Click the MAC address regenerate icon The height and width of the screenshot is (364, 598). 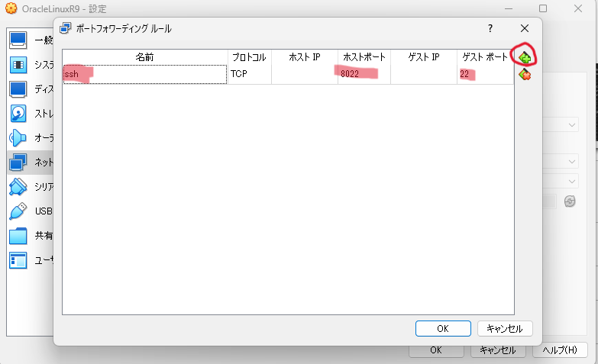pyautogui.click(x=570, y=201)
